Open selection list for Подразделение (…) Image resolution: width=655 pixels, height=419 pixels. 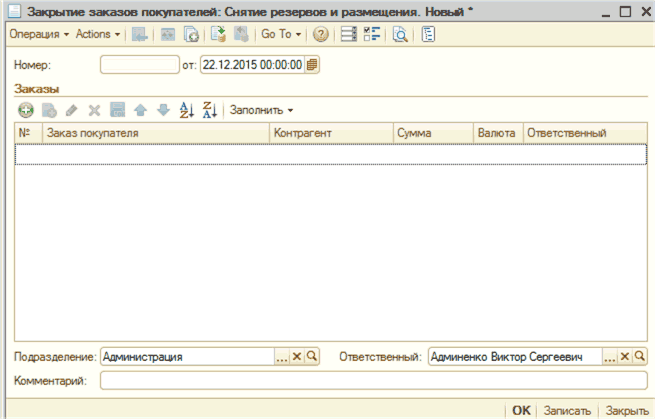pyautogui.click(x=282, y=357)
